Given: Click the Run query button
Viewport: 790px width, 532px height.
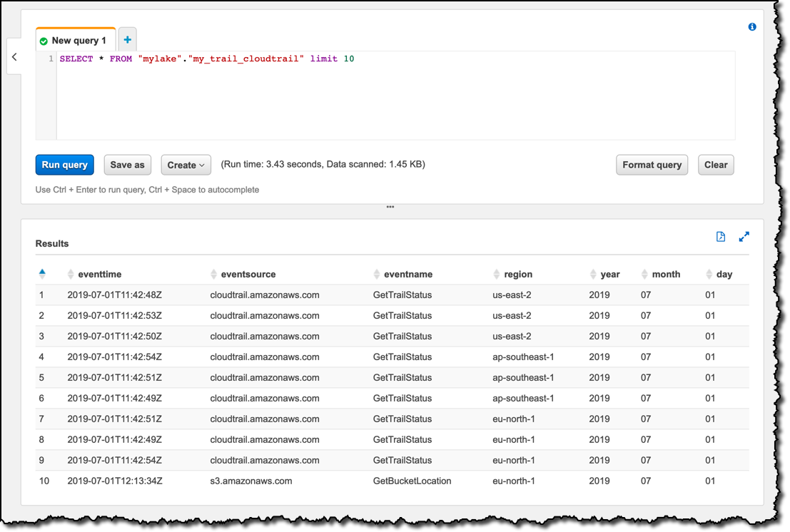Looking at the screenshot, I should (64, 165).
